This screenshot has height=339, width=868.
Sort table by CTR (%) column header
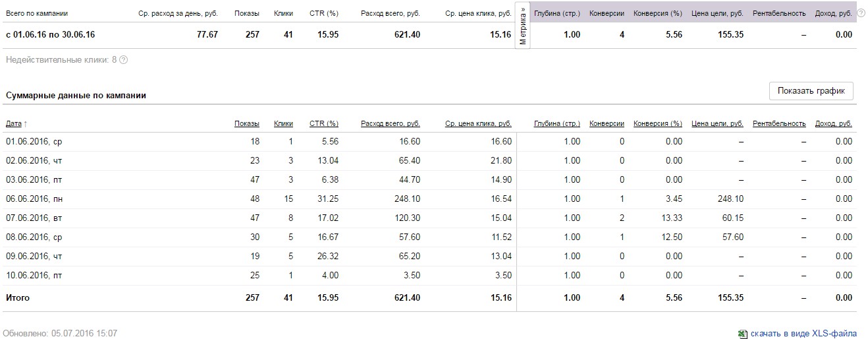pos(323,123)
